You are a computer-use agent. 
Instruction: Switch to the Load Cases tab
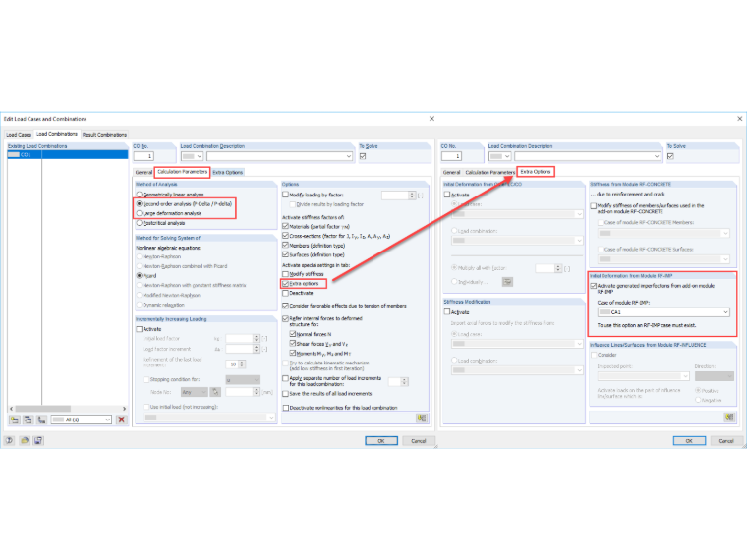19,135
